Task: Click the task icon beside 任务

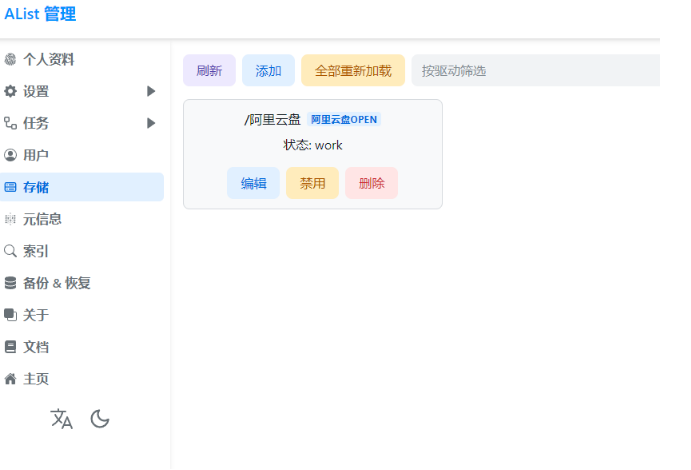Action: coord(11,123)
